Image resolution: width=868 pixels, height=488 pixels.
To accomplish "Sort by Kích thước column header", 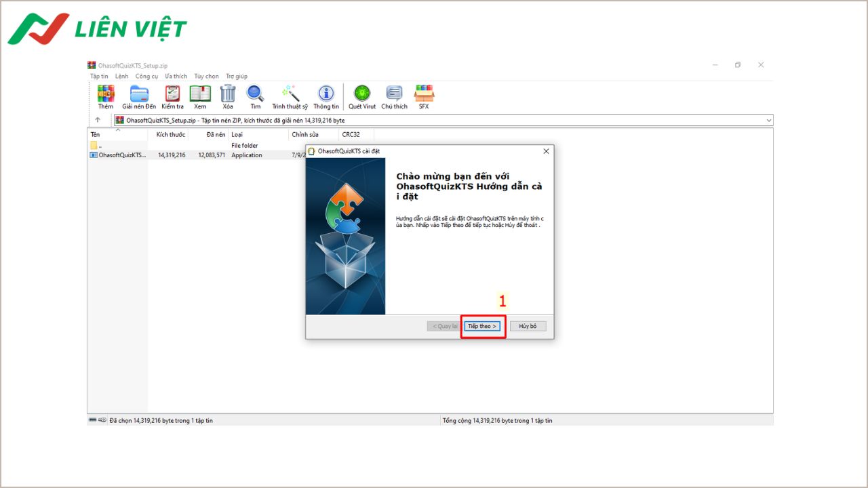I will point(168,135).
